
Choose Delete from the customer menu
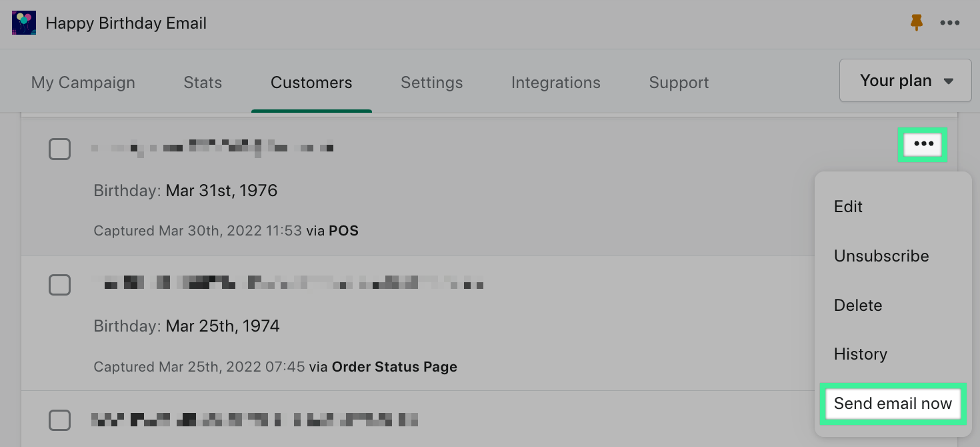click(x=857, y=306)
